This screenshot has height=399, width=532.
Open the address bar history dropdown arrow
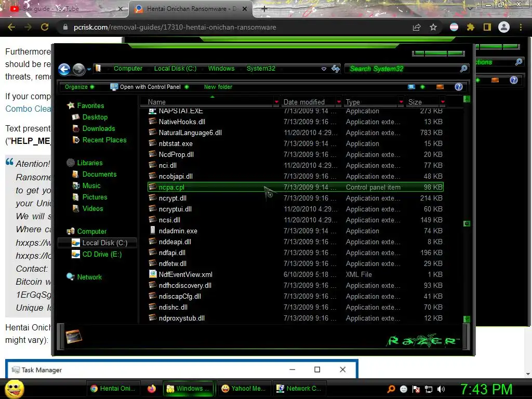click(x=324, y=69)
